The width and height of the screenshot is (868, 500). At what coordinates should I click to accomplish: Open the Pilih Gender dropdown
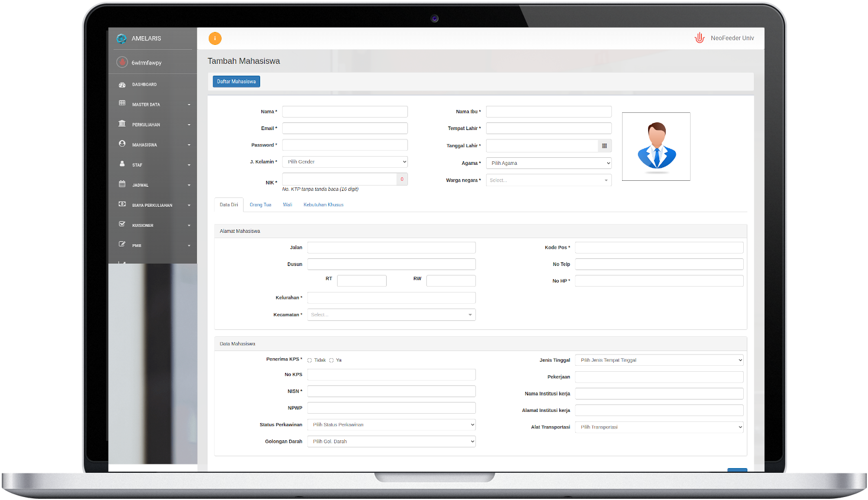point(345,162)
